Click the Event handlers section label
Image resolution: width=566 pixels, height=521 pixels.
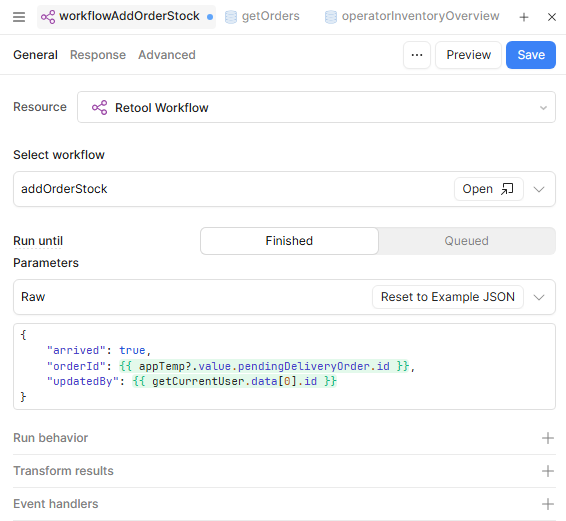pyautogui.click(x=56, y=504)
